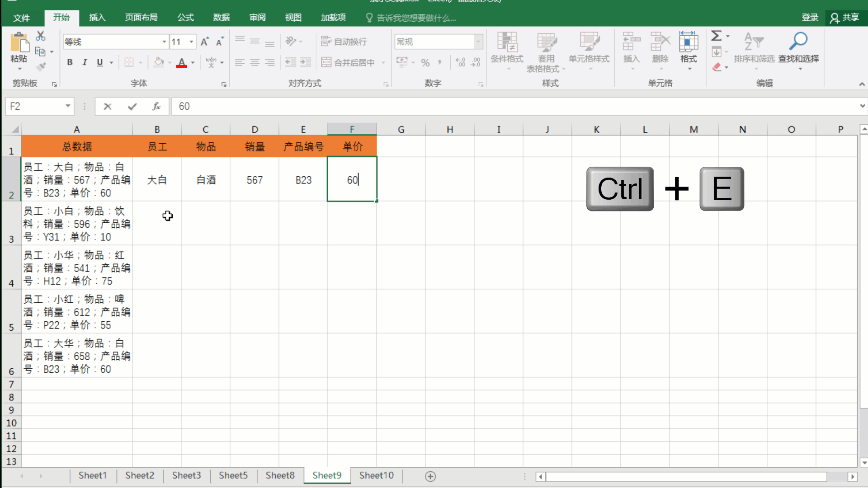Click the new sheet plus button
The height and width of the screenshot is (488, 868).
(430, 476)
